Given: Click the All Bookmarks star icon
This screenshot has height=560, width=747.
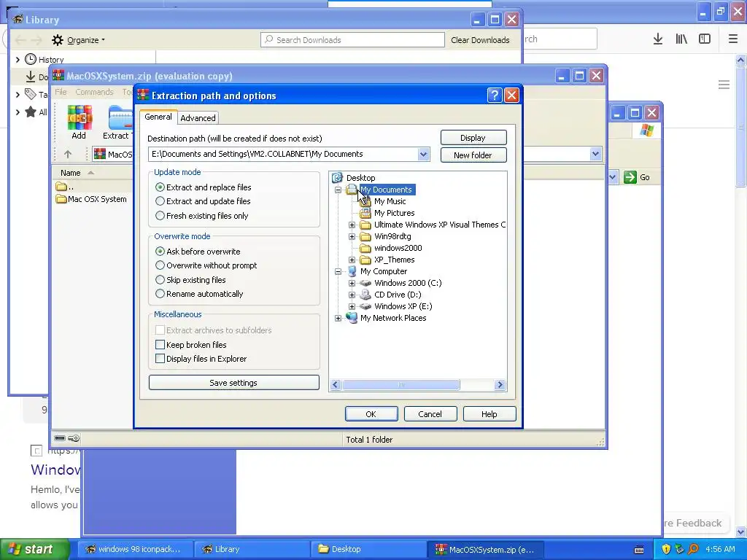Looking at the screenshot, I should (31, 112).
